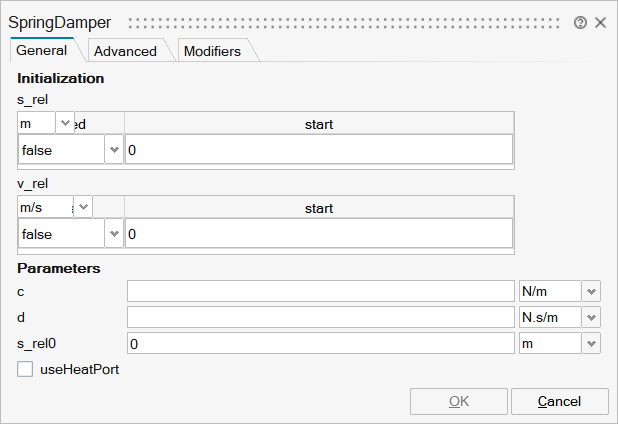Expand s_rel fixed dropdown set to false
Screen dimensions: 618x424
pos(114,150)
